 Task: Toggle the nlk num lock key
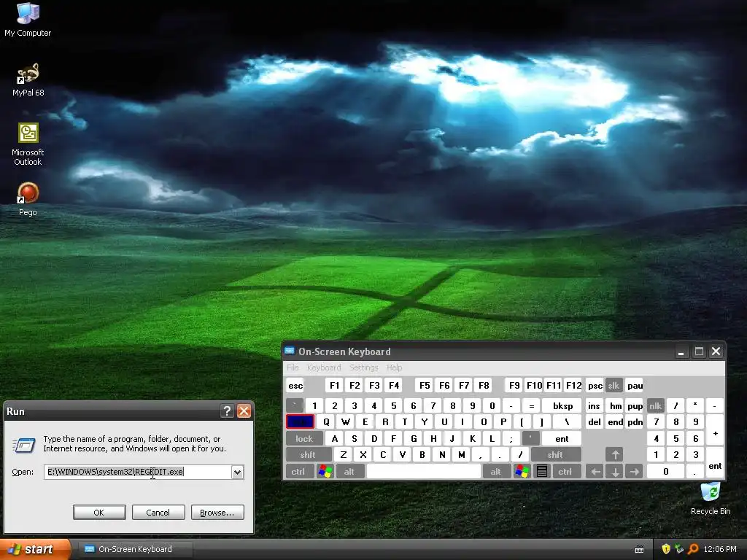[x=656, y=405]
